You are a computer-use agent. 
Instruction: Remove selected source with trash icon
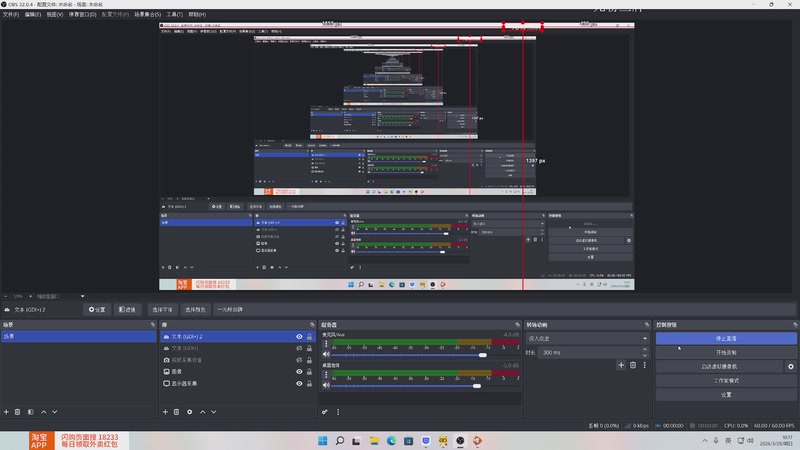(177, 412)
